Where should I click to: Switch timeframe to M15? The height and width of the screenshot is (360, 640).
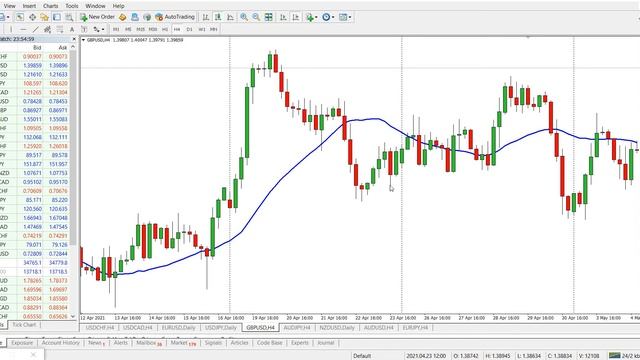pos(140,29)
